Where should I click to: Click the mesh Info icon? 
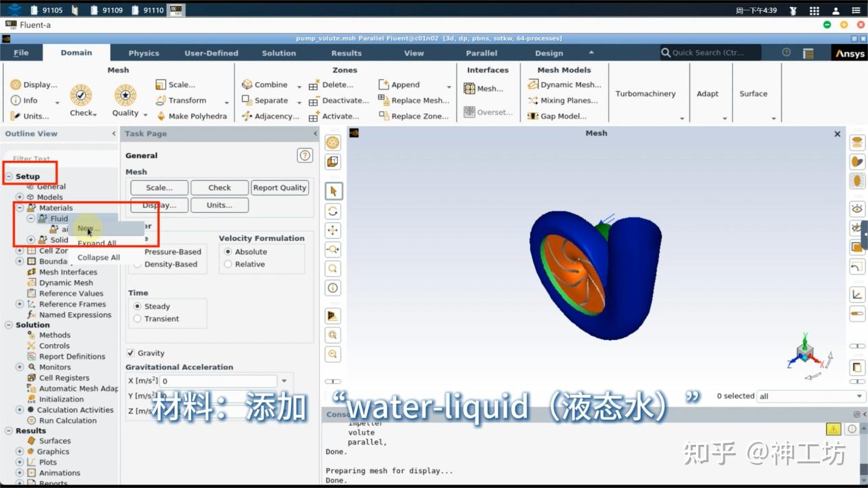pos(15,101)
